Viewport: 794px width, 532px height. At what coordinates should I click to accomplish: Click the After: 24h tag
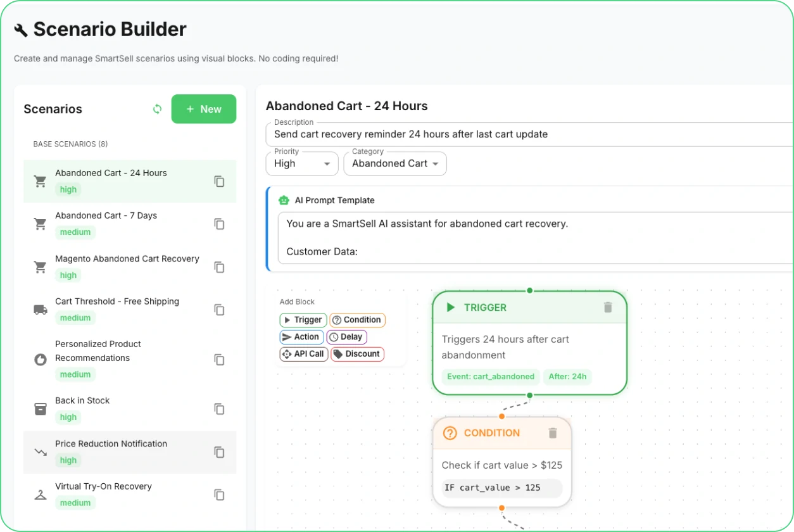point(567,376)
